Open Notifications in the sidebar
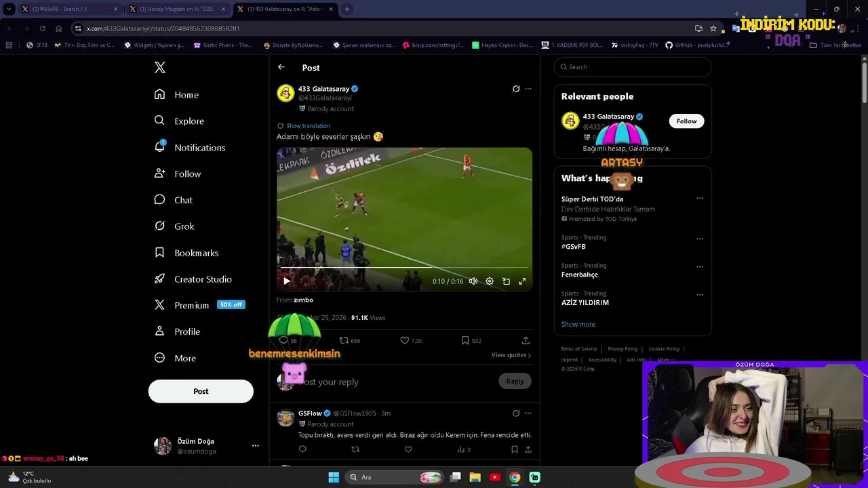This screenshot has width=868, height=488. coord(190,147)
